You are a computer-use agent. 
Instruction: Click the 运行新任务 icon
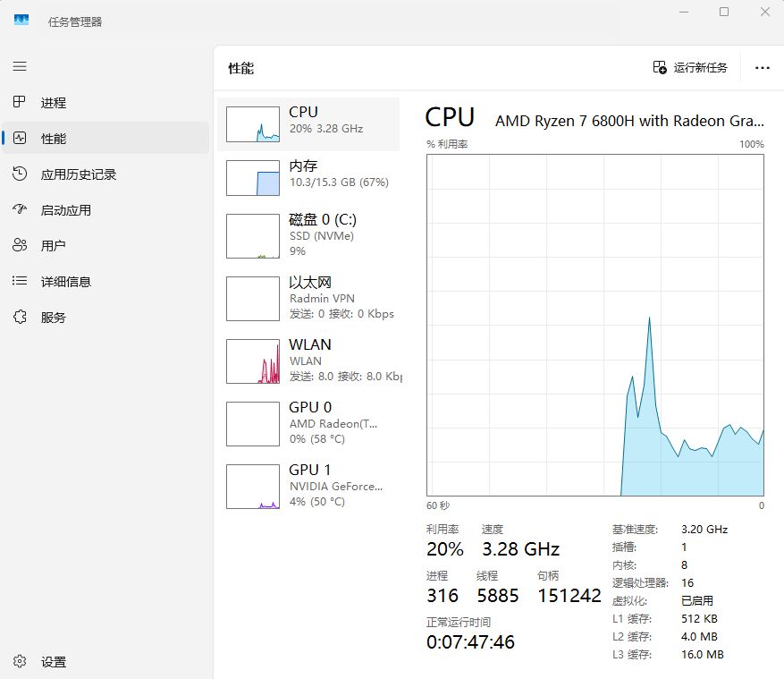[x=660, y=67]
